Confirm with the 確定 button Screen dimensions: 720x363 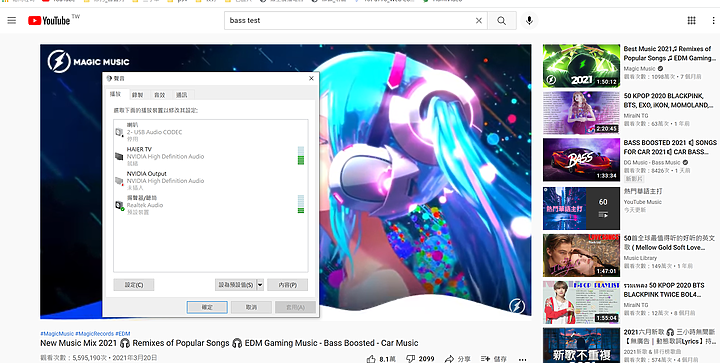[x=207, y=307]
